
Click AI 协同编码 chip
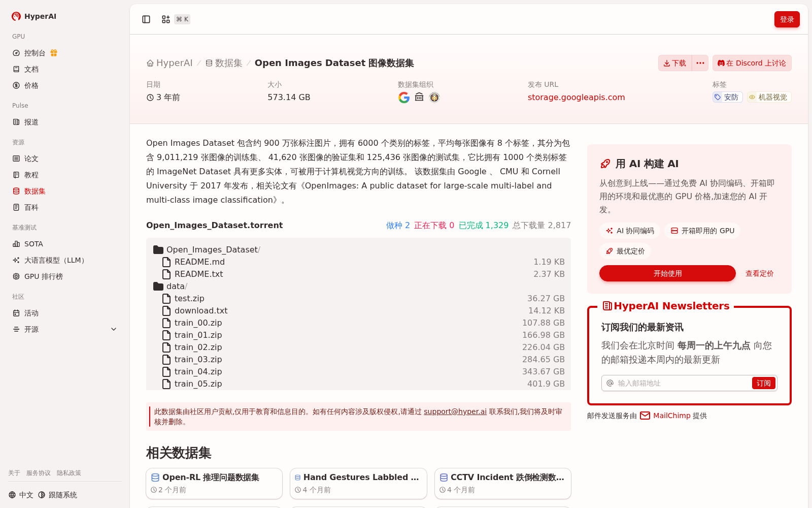[x=630, y=231]
